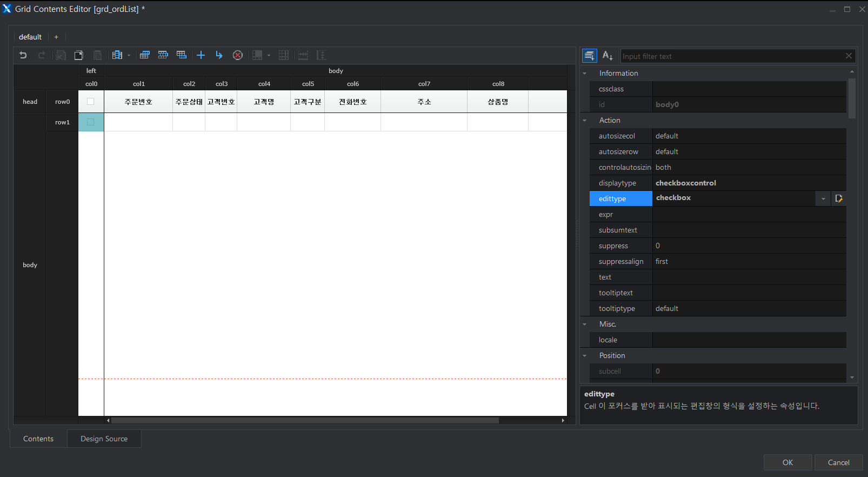Viewport: 868px width, 477px height.
Task: Click the property filter text field
Action: pos(732,56)
